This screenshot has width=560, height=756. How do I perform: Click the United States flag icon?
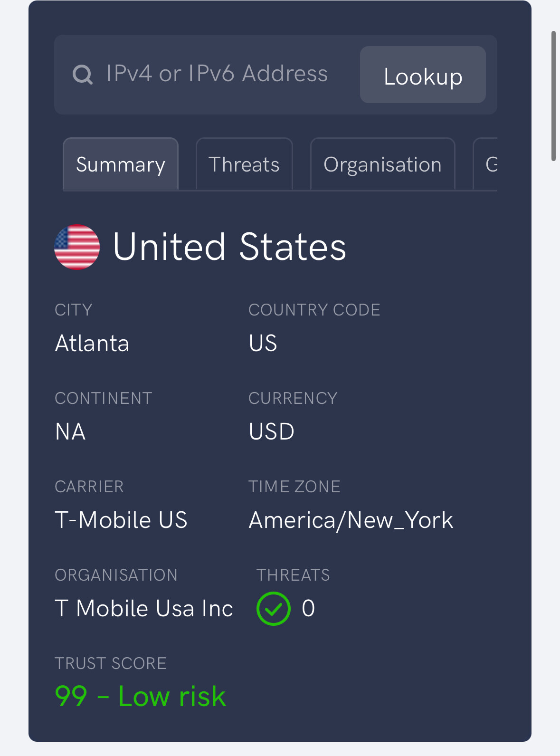[x=77, y=247]
